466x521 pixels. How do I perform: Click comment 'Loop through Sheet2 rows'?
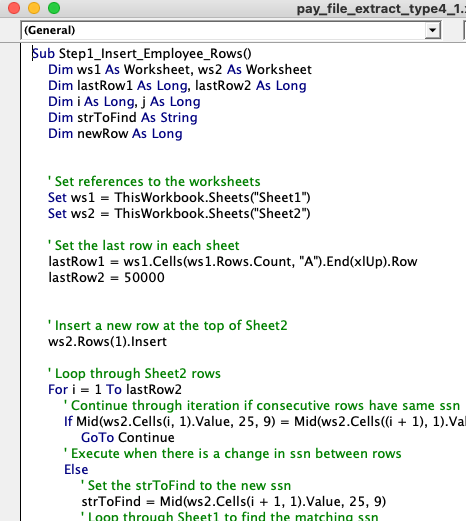[134, 374]
